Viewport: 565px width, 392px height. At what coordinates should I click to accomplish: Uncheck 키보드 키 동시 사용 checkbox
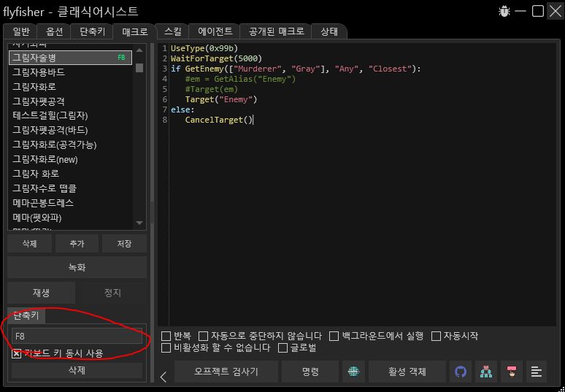[x=17, y=354]
